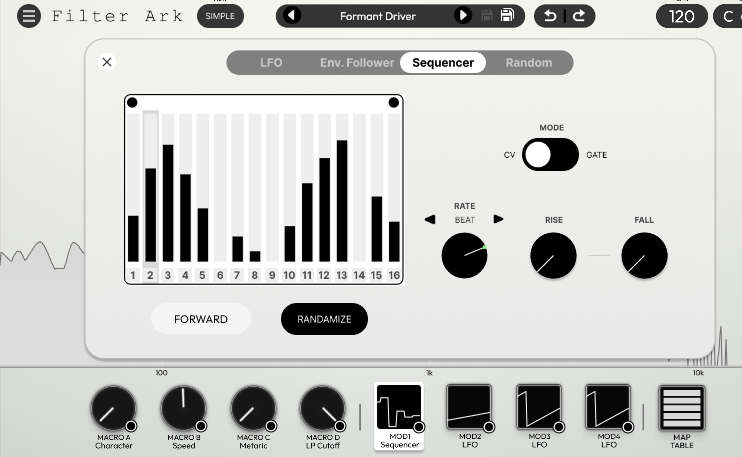The height and width of the screenshot is (457, 742).
Task: Open the Formant Driver preset list
Action: tap(377, 16)
